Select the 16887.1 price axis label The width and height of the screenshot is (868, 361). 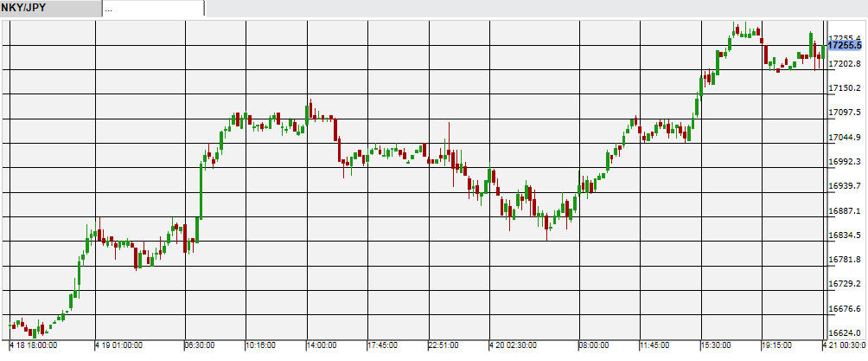tap(845, 211)
